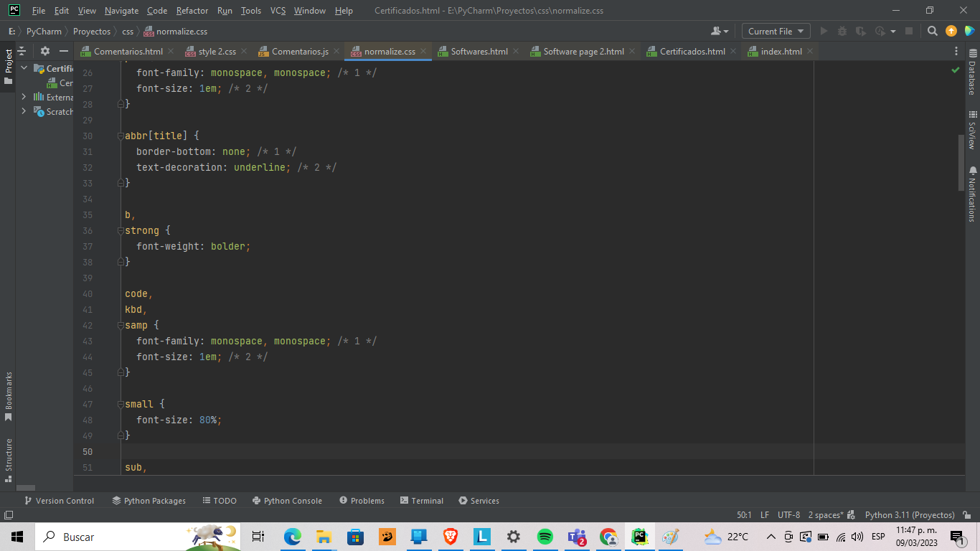Toggle the Bookmarks side panel
The image size is (980, 551).
9,395
